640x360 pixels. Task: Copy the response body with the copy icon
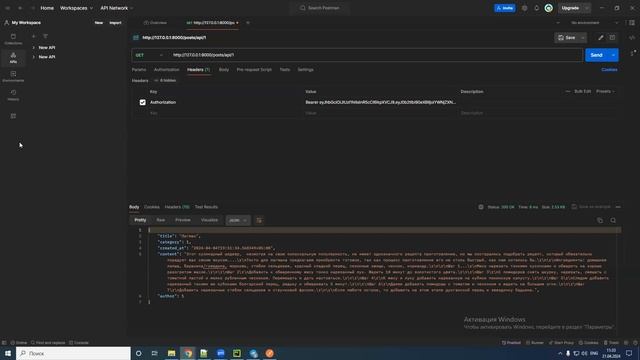(x=600, y=220)
